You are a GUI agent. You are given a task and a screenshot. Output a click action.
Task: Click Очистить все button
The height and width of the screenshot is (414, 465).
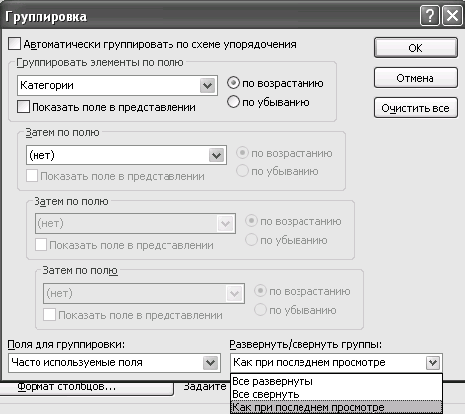[x=416, y=108]
